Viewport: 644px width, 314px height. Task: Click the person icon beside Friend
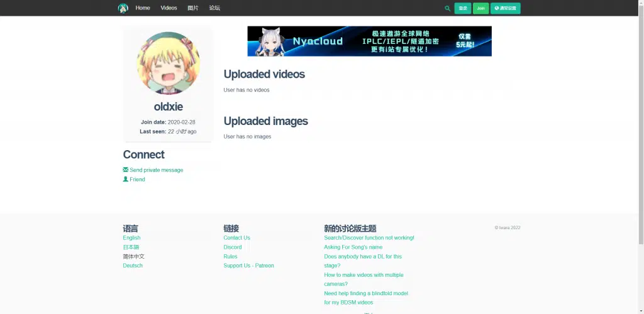point(126,179)
